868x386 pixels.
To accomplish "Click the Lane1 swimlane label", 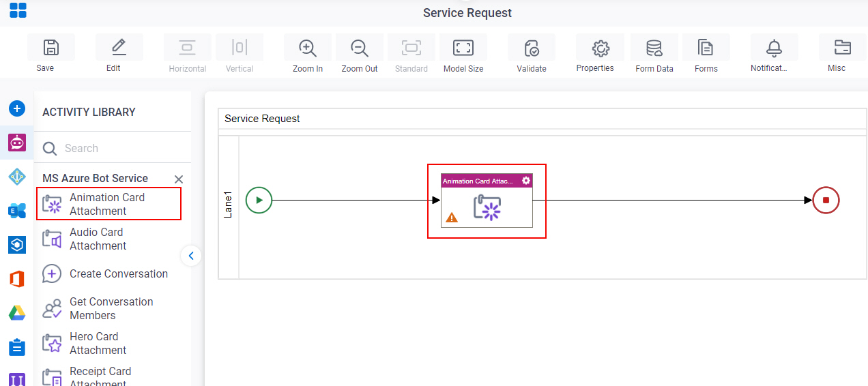I will pos(229,205).
